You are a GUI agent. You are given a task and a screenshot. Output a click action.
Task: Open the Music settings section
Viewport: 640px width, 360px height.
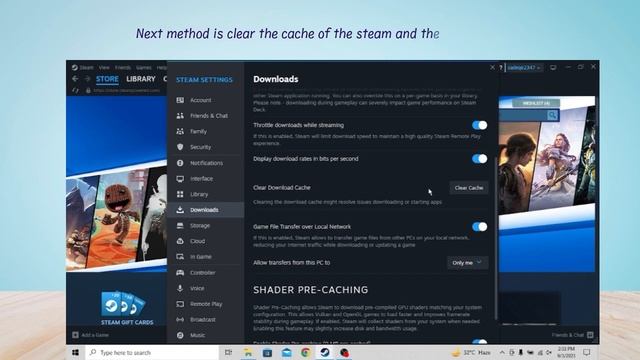(205, 335)
